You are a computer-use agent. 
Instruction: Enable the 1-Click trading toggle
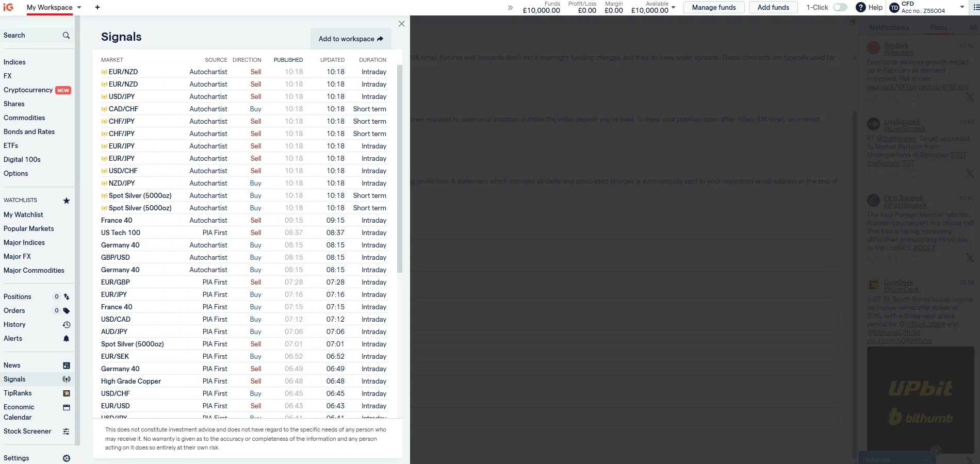tap(840, 7)
